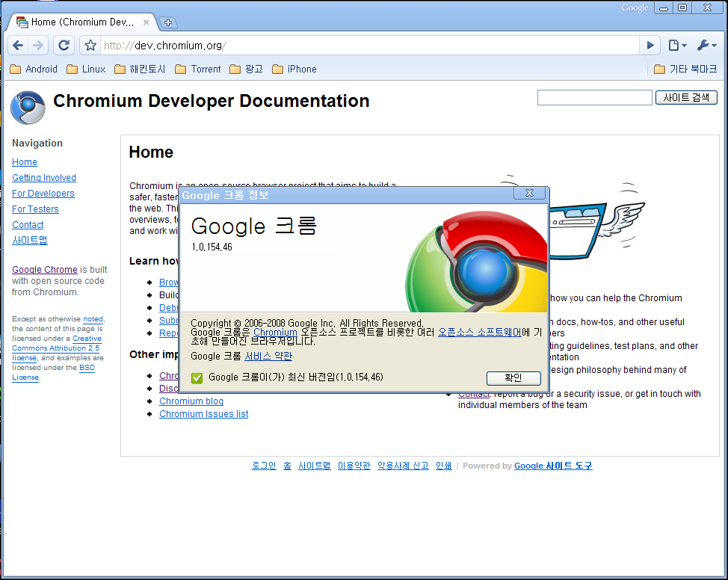Click the Go arrow beside the address bar

tap(650, 46)
